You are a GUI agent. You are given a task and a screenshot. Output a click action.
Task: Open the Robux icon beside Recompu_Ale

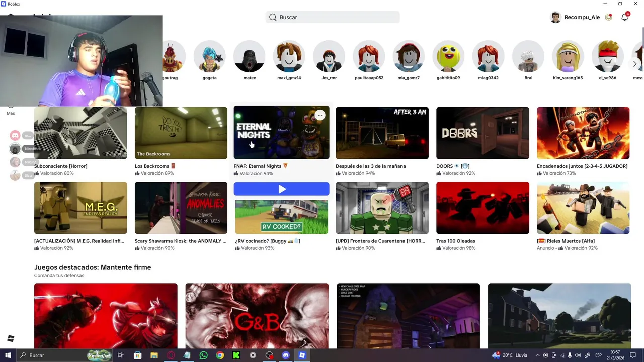pos(609,17)
